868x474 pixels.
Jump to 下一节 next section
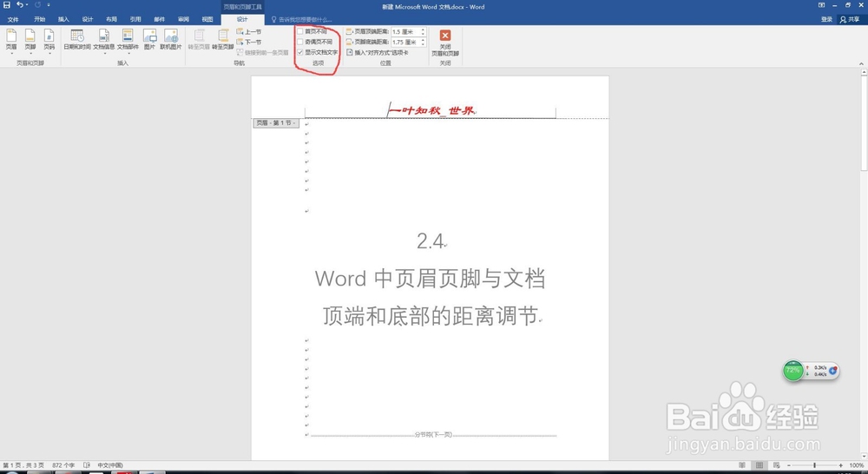click(x=249, y=42)
